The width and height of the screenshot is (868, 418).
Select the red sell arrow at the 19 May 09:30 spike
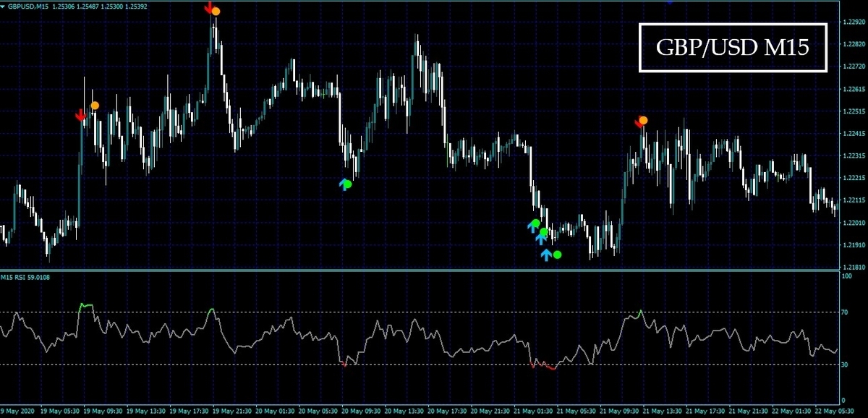pyautogui.click(x=82, y=115)
